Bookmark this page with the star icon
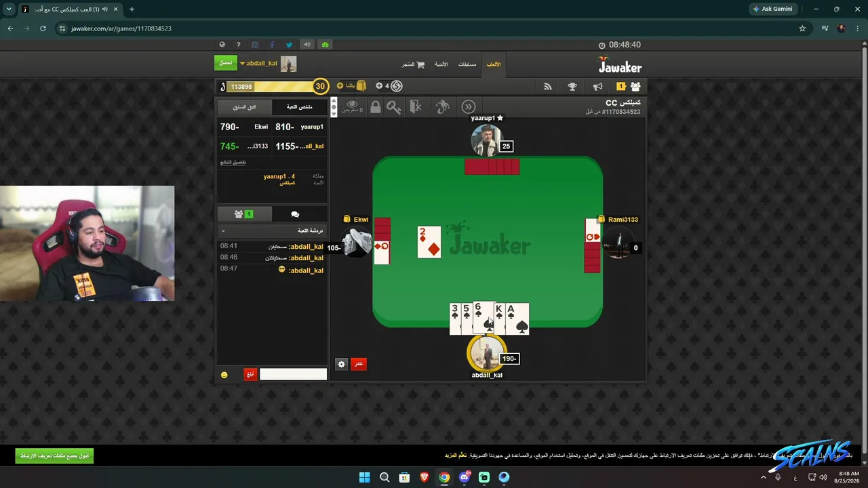This screenshot has height=488, width=868. coord(802,28)
